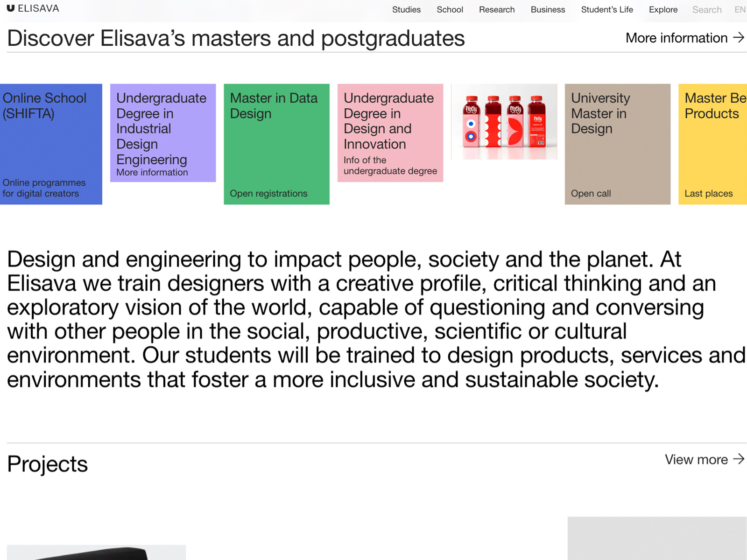Select the Research menu item
This screenshot has height=560, width=747.
coord(496,9)
